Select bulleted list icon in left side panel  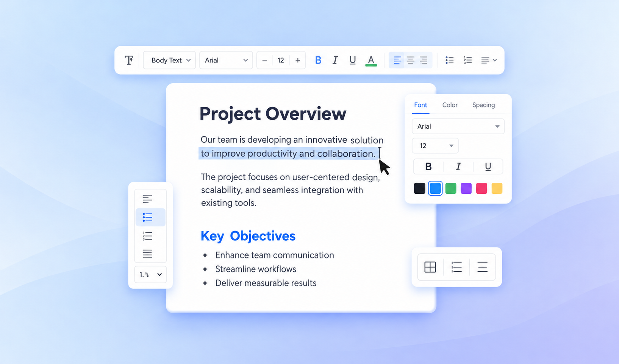click(x=150, y=217)
